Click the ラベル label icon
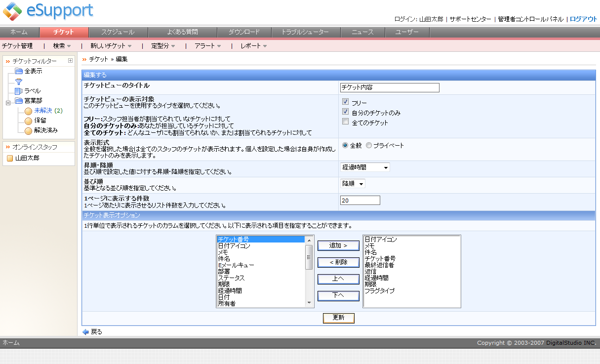 19,91
